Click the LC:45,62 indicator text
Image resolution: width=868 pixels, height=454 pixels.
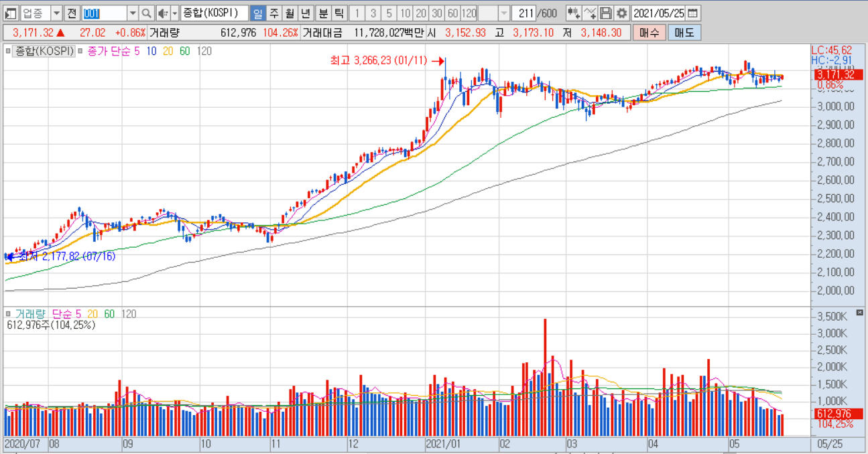[831, 50]
